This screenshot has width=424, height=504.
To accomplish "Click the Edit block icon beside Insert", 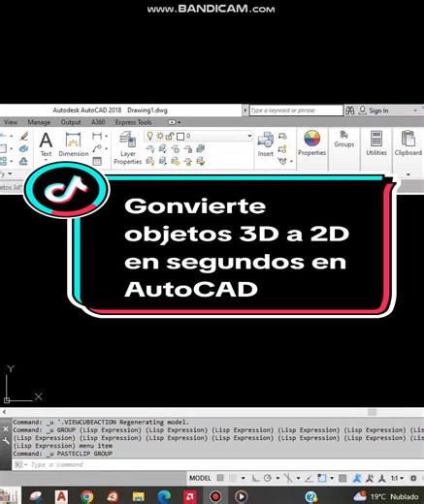I will pyautogui.click(x=282, y=149).
